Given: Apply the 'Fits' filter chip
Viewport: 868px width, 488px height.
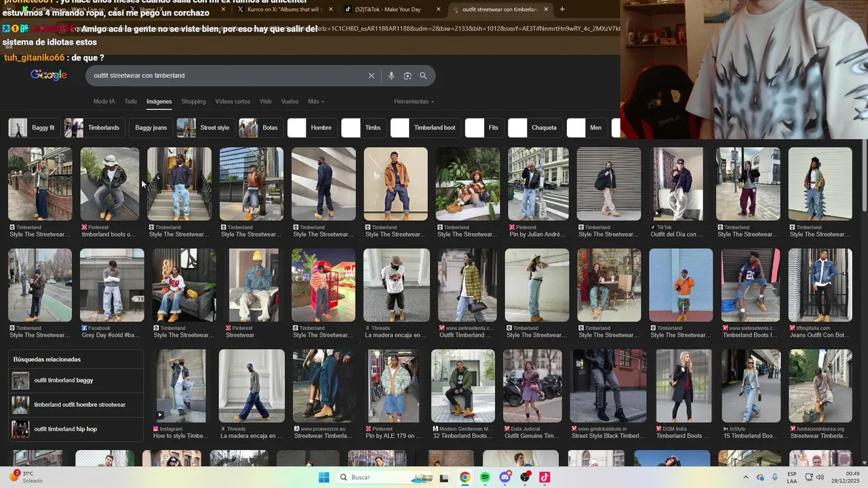Looking at the screenshot, I should (485, 127).
